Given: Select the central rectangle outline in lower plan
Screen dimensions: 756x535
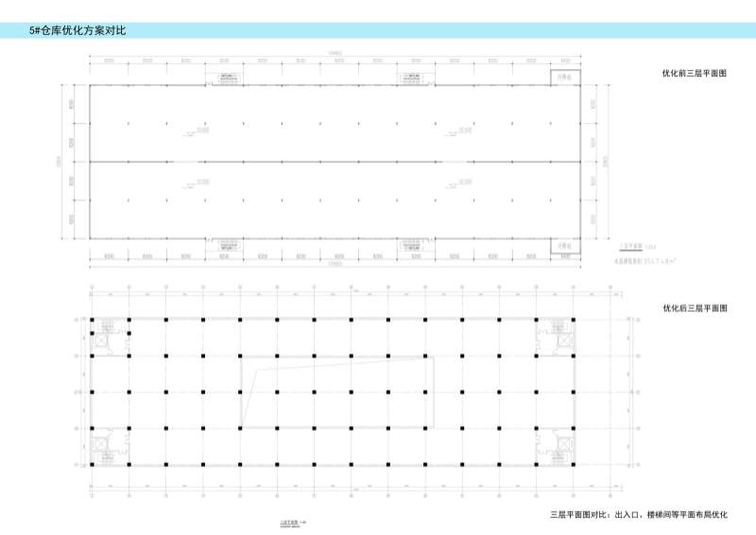Looking at the screenshot, I should (338, 357).
